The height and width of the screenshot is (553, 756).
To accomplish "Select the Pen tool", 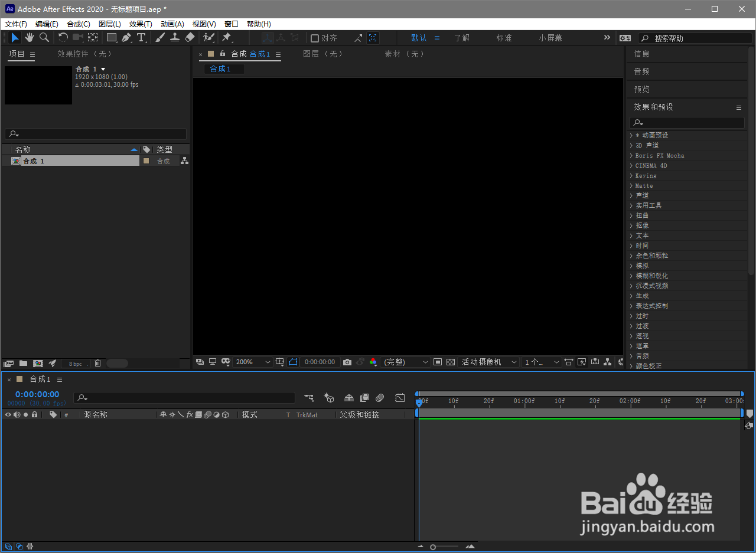I will [126, 38].
